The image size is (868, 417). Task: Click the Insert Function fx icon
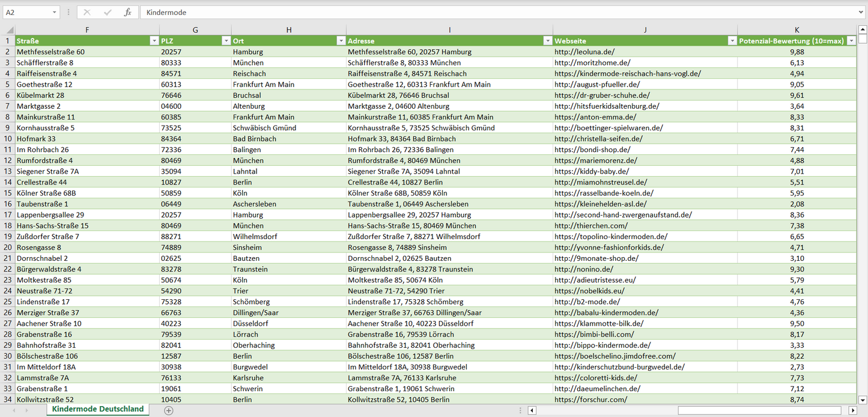pos(127,12)
